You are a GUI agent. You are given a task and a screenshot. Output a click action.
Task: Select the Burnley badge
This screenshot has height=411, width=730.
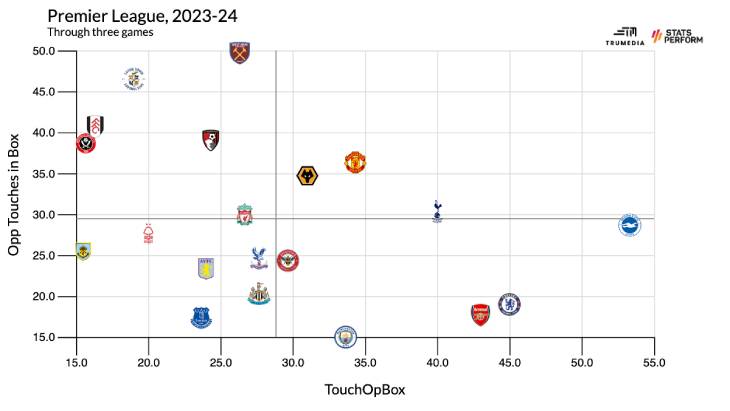point(82,250)
